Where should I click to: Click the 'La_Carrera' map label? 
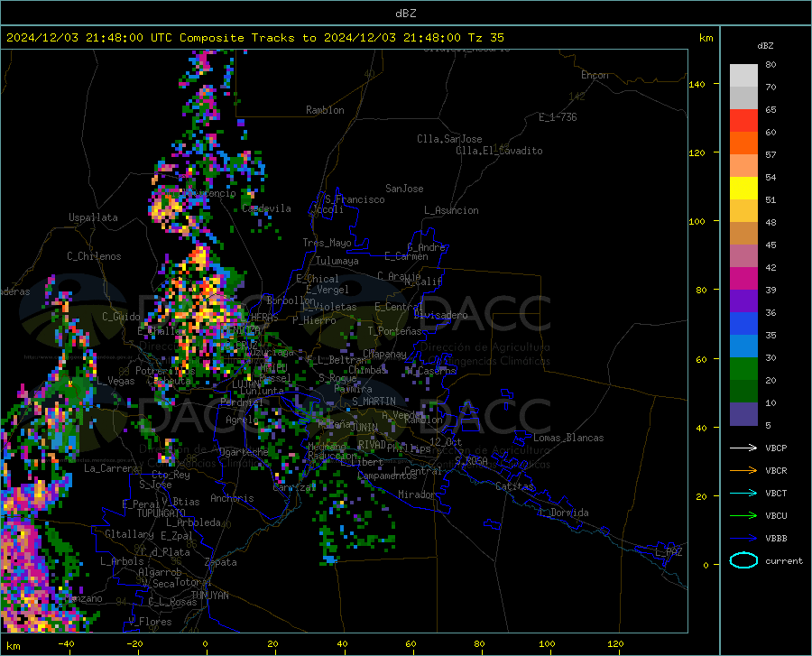(111, 468)
